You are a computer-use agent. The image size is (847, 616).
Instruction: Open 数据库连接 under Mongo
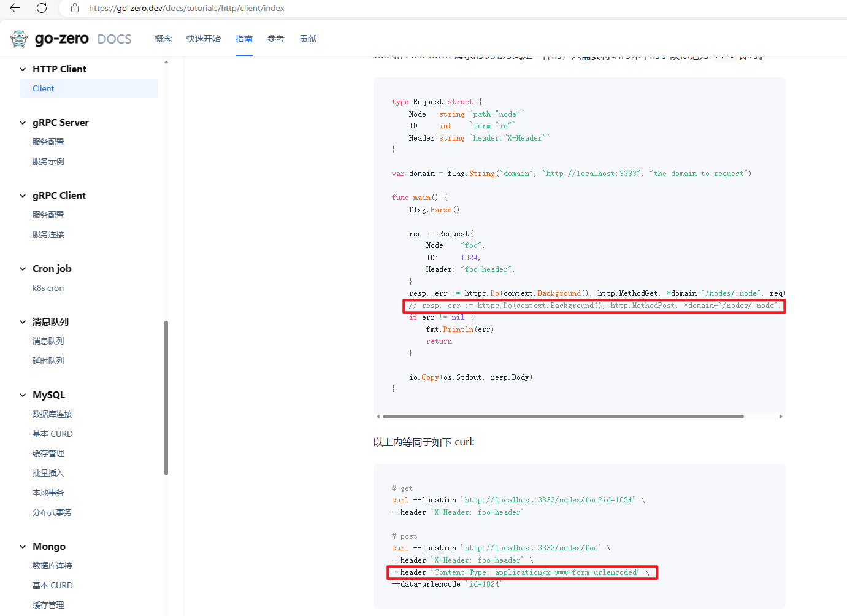[52, 566]
